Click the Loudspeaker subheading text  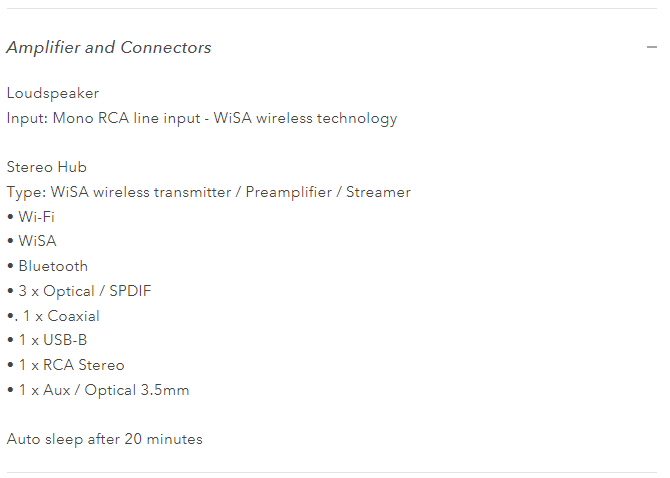tap(53, 93)
